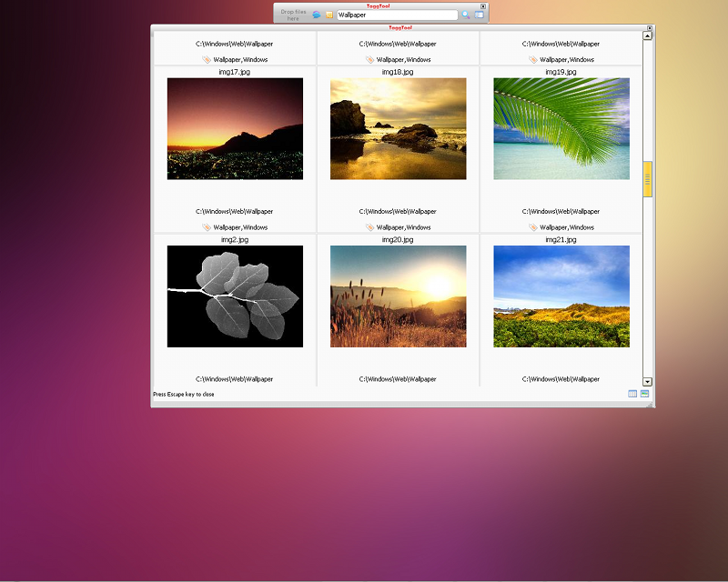The height and width of the screenshot is (582, 728).
Task: Select the img18.jpg golden rocky shore thumbnail
Action: click(x=398, y=128)
